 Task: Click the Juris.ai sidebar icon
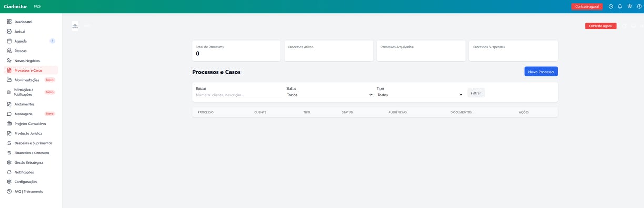coord(9,31)
